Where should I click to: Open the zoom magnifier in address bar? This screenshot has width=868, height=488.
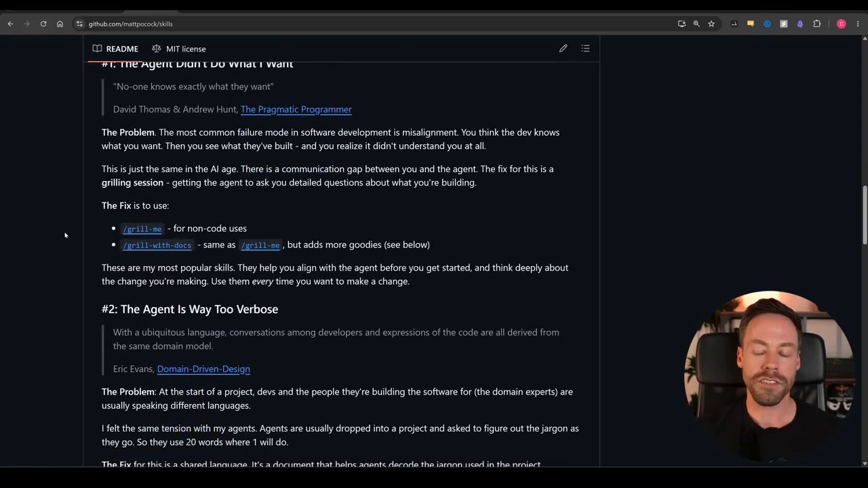[696, 24]
